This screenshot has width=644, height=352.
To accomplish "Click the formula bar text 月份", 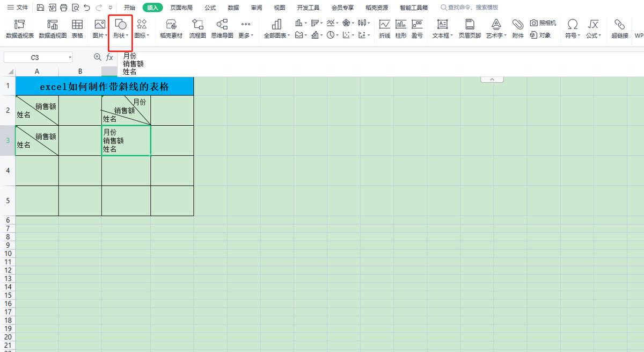I will tap(129, 55).
